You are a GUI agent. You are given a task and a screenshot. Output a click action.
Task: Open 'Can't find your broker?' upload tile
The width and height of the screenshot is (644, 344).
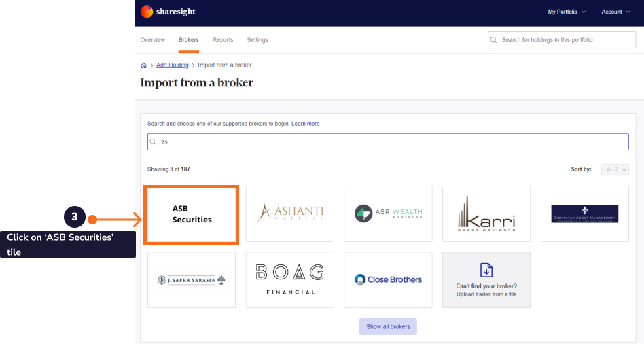point(486,280)
